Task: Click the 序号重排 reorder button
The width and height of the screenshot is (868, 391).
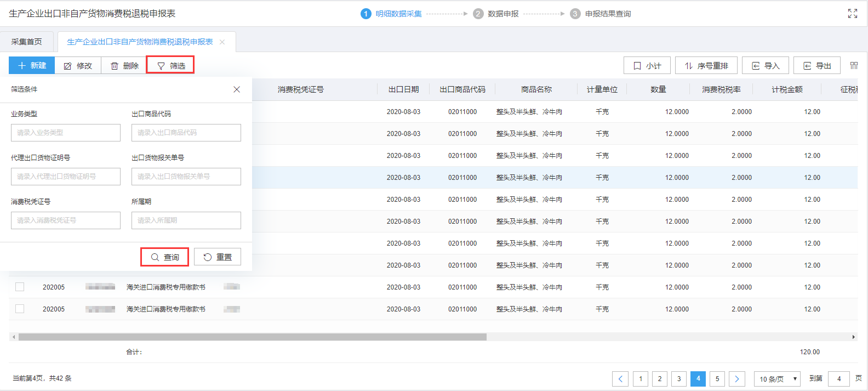Action: (706, 66)
